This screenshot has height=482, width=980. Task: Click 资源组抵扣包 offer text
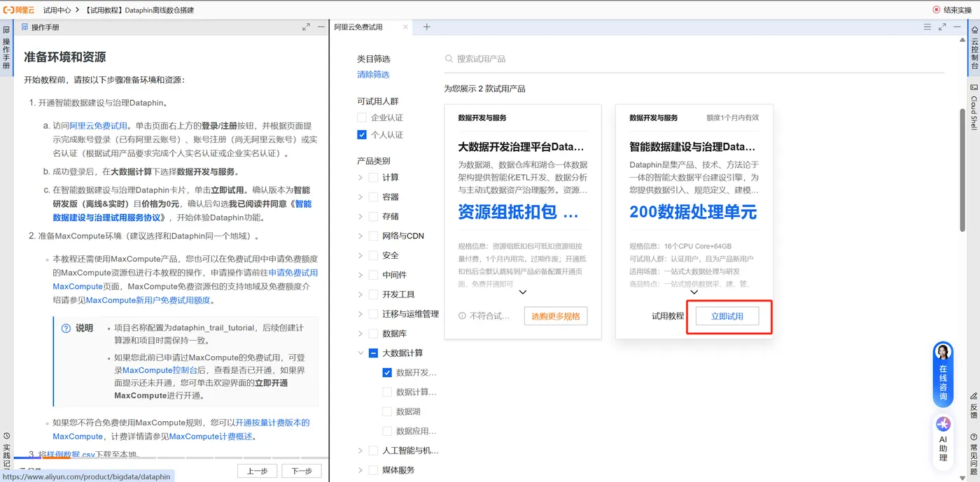[x=519, y=212]
